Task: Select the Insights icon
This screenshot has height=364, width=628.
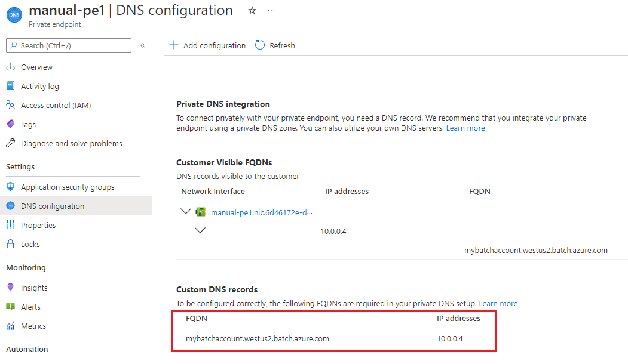Action: pos(10,288)
